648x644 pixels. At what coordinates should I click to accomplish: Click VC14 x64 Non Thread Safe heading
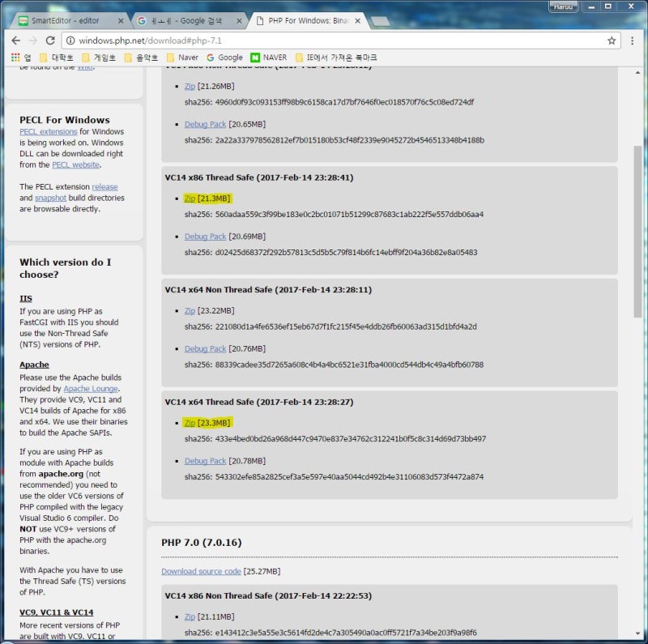point(268,290)
